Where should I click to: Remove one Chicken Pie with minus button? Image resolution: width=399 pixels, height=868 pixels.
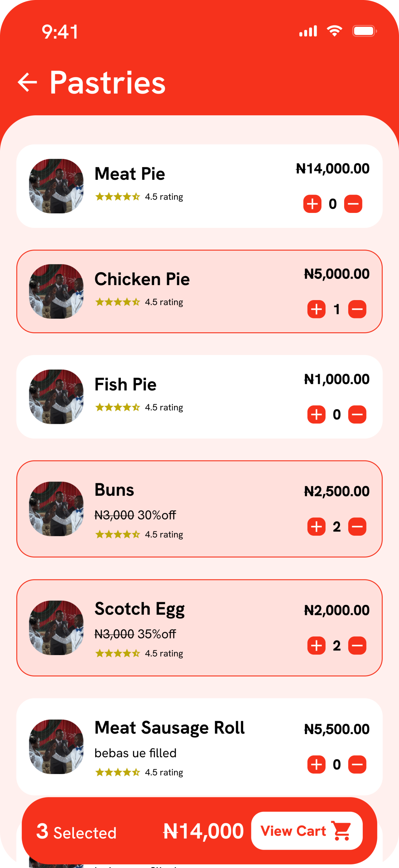pyautogui.click(x=357, y=309)
